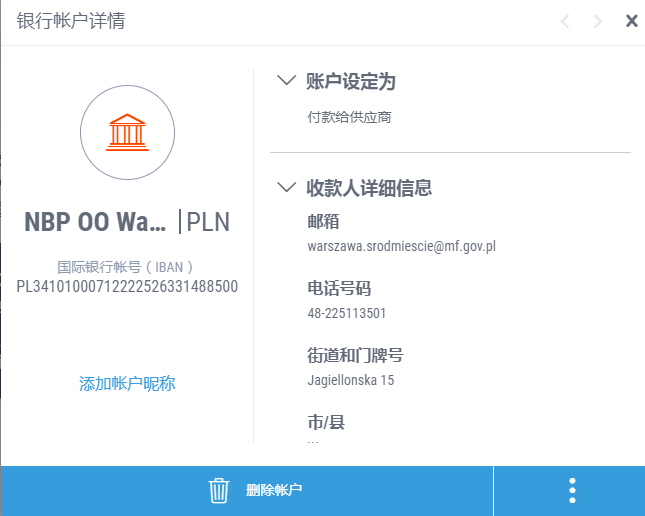The image size is (645, 516).
Task: Click the truncated account name NBP OO Wa...
Action: coord(95,221)
